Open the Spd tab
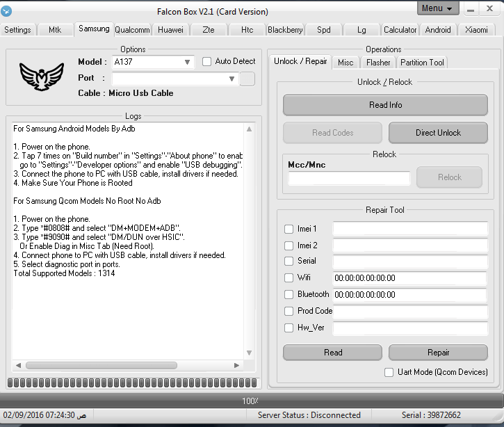Screen dimensions: 504x427 pyautogui.click(x=323, y=30)
